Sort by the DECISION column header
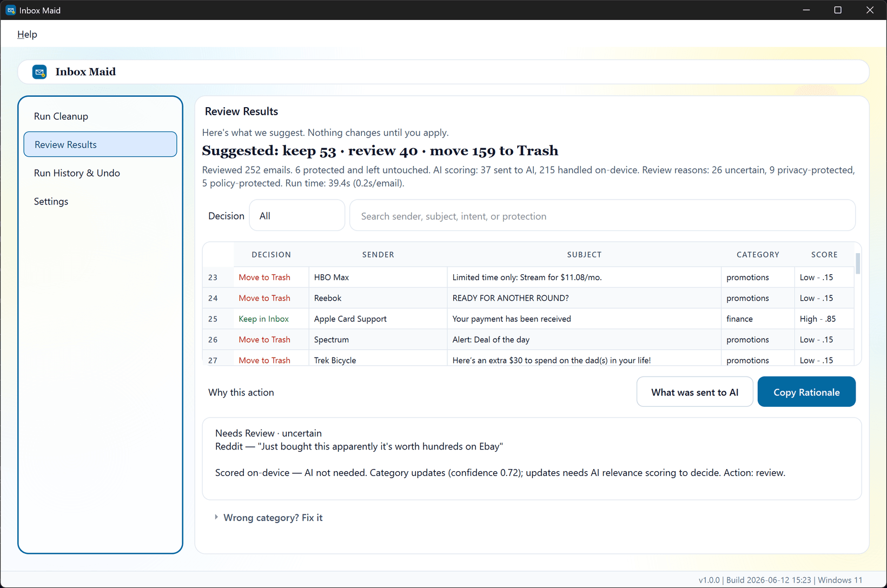This screenshot has width=887, height=588. point(271,254)
